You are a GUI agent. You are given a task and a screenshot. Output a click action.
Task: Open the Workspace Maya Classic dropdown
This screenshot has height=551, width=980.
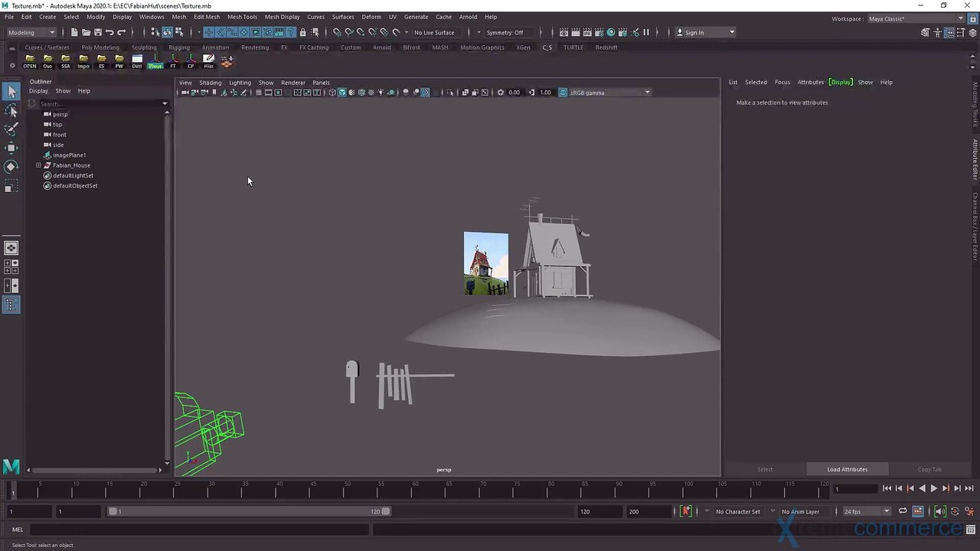click(x=916, y=18)
